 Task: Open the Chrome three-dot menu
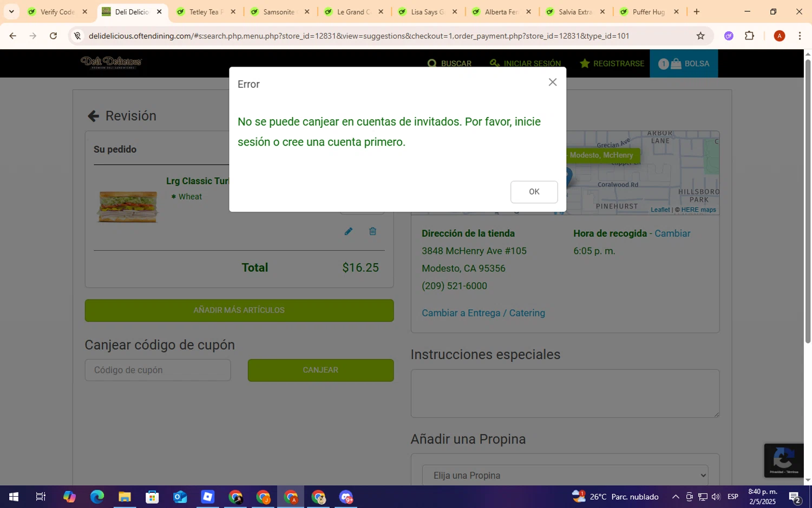tap(800, 36)
